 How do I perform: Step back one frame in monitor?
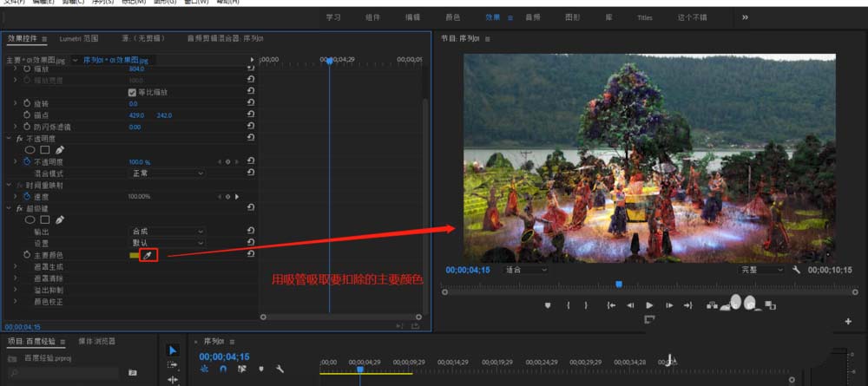pos(630,305)
